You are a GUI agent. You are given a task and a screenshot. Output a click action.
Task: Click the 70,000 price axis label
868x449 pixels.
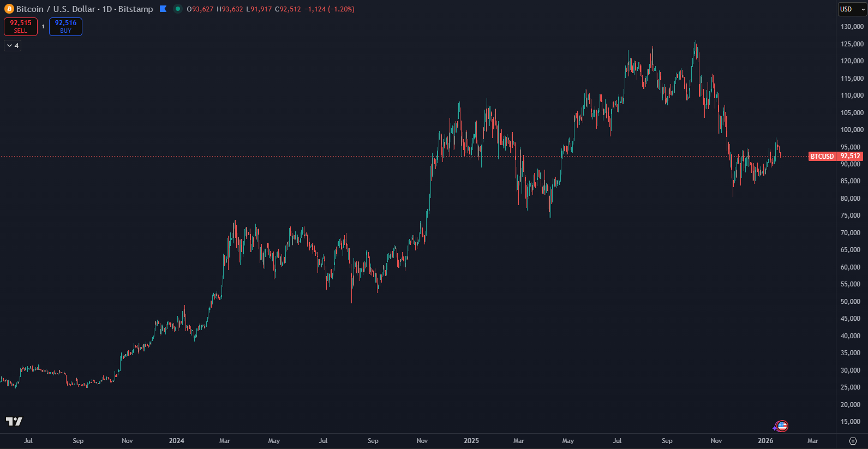tap(851, 233)
